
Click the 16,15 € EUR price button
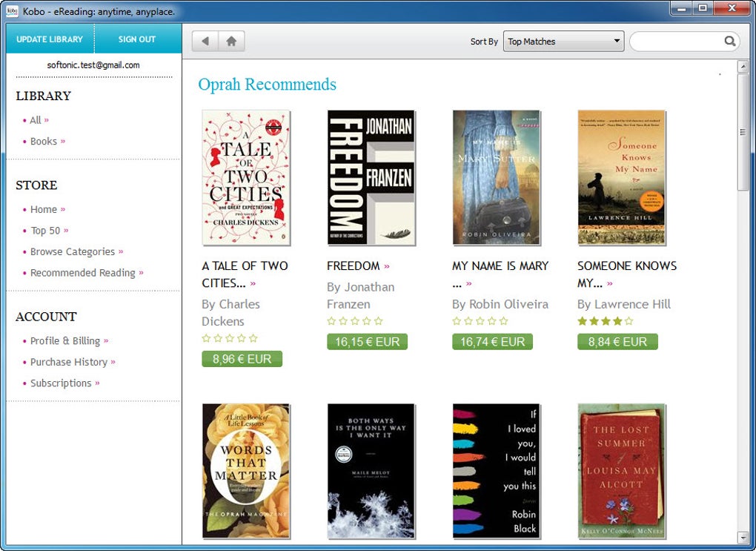click(x=368, y=342)
